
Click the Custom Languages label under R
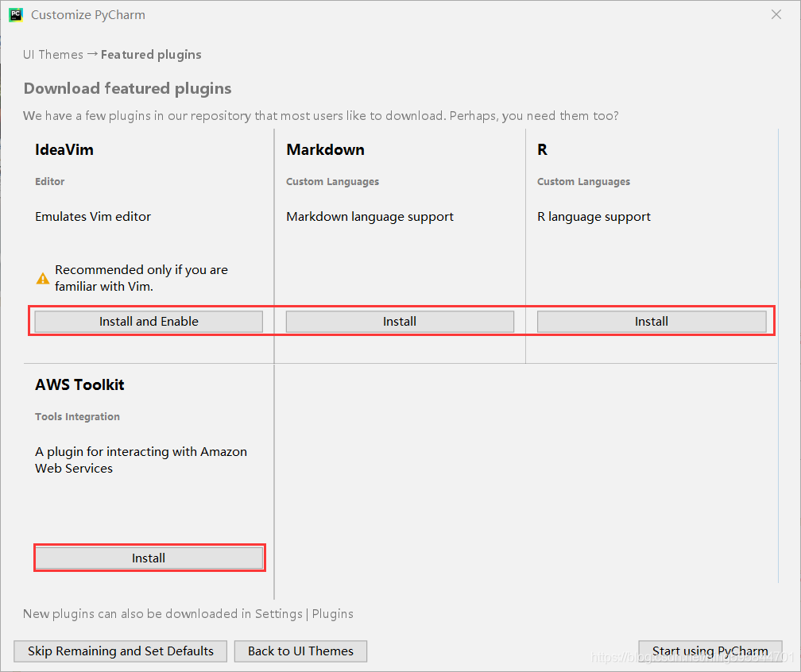pos(583,182)
